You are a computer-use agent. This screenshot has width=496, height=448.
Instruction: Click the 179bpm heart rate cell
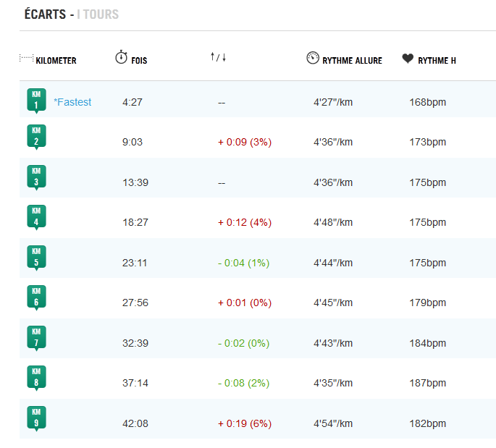point(428,303)
